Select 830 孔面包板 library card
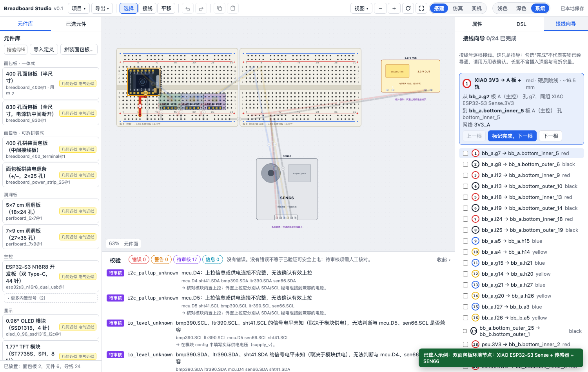 pyautogui.click(x=51, y=113)
